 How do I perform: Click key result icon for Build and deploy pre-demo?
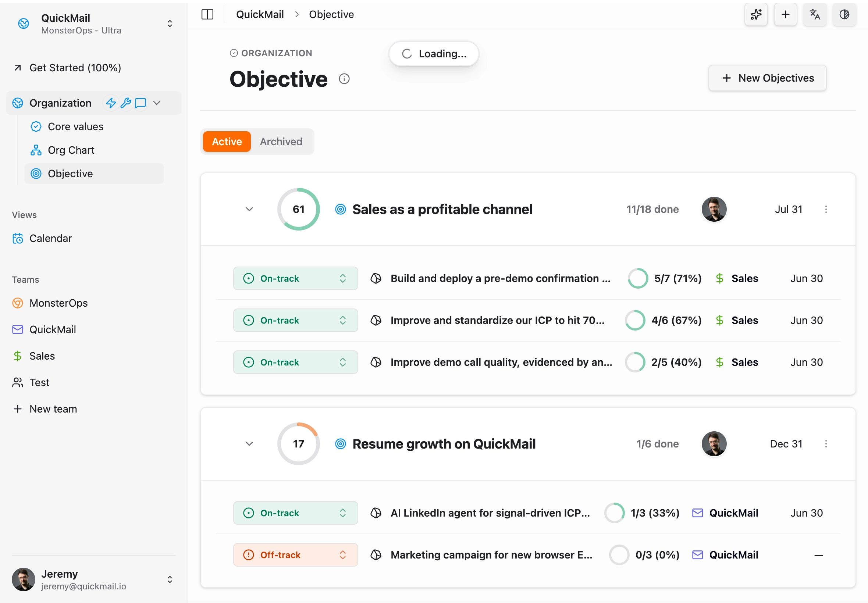[x=376, y=278]
